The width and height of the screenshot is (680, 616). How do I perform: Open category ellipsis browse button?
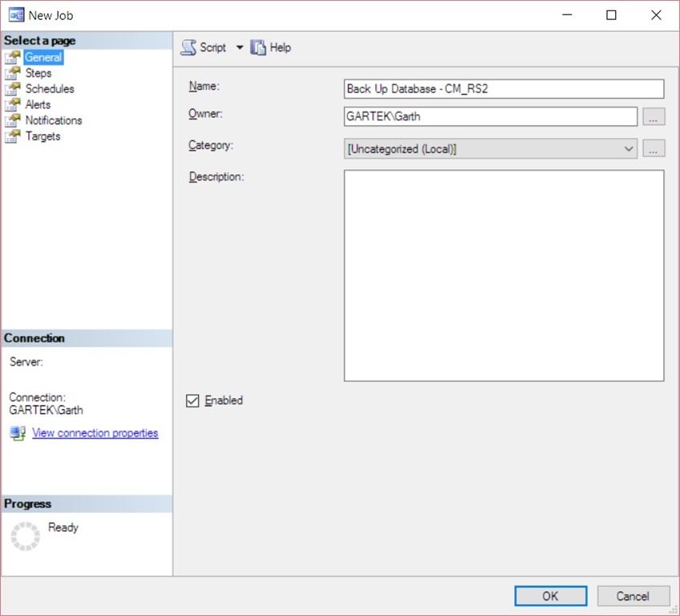(x=654, y=148)
